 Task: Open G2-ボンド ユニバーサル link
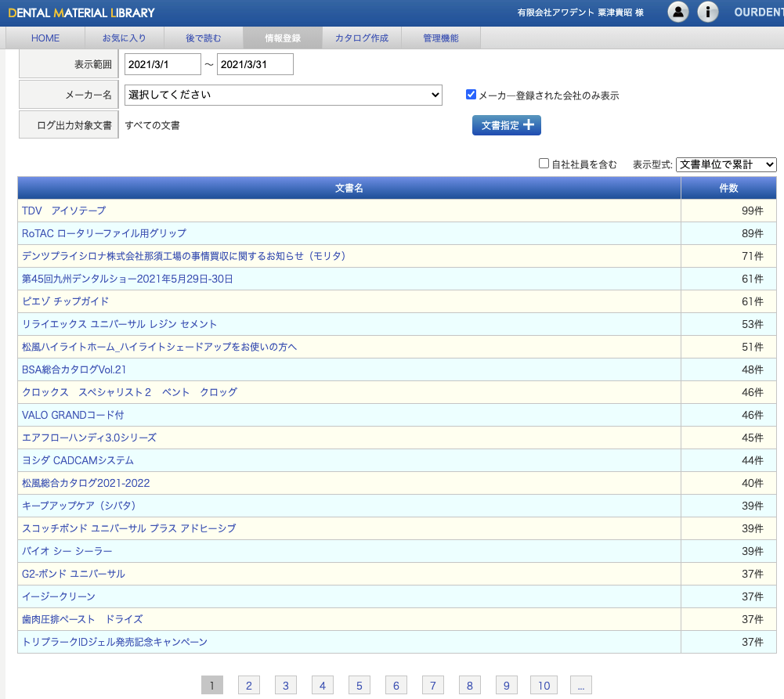tap(73, 574)
